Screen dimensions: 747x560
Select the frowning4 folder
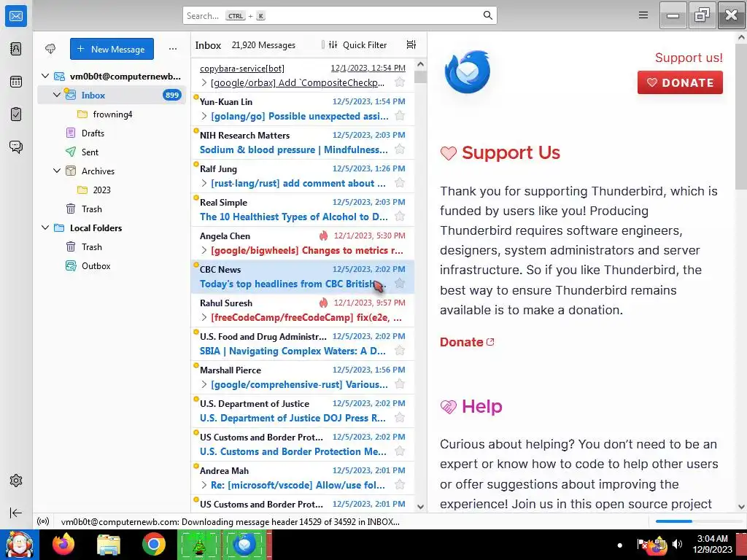[x=112, y=114]
